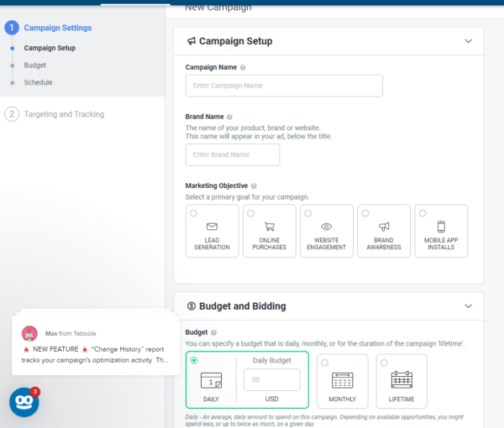
Task: Go to Schedule in the sidebar
Action: pyautogui.click(x=38, y=82)
